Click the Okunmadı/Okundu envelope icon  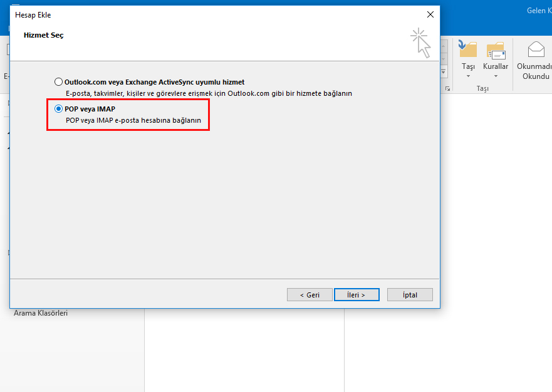(536, 50)
